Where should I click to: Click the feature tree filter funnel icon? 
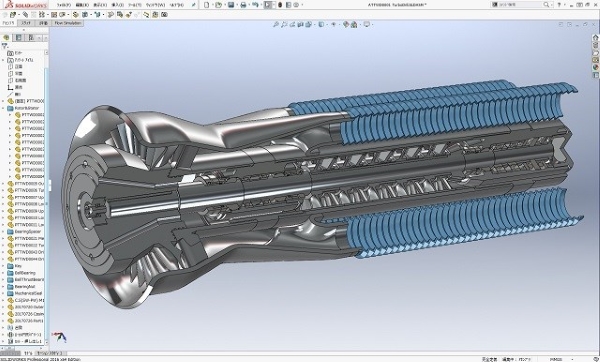(x=5, y=46)
